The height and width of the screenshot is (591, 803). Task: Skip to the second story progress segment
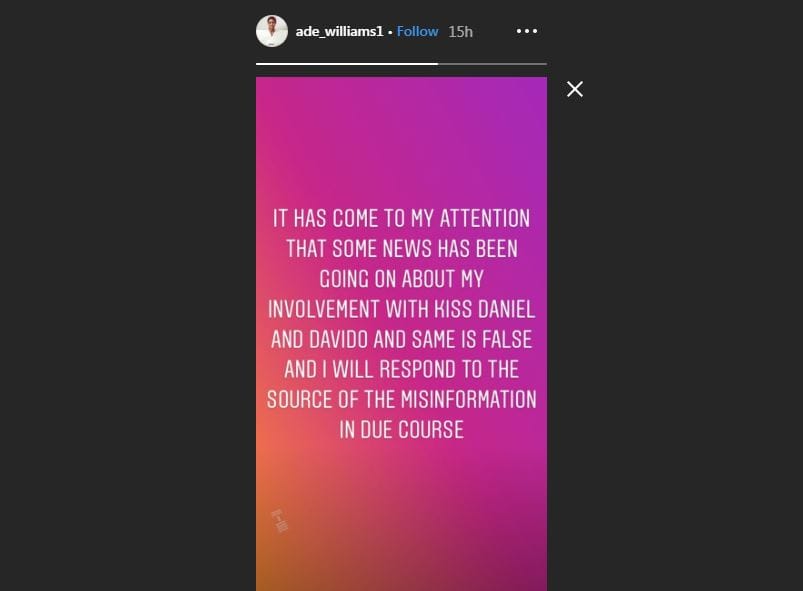tap(492, 63)
